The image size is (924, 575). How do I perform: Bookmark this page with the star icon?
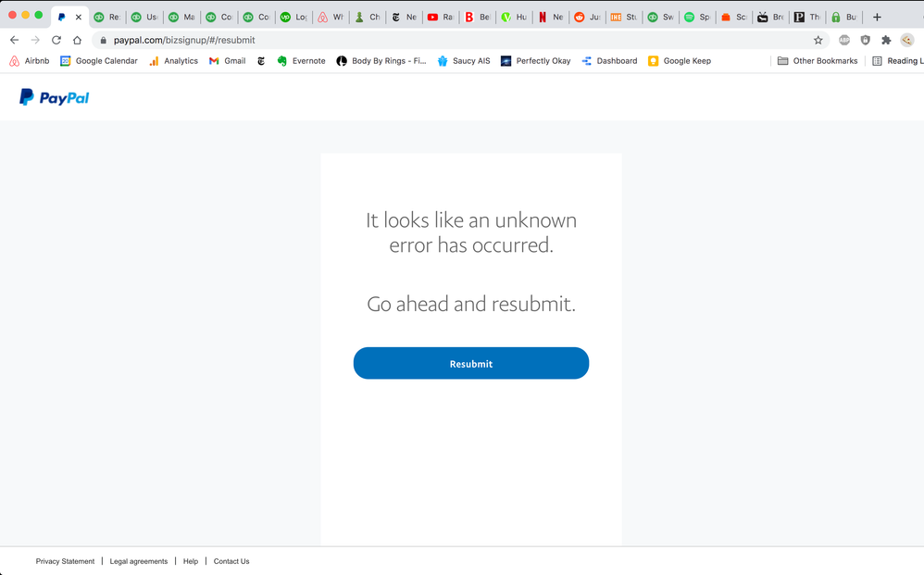pos(818,40)
